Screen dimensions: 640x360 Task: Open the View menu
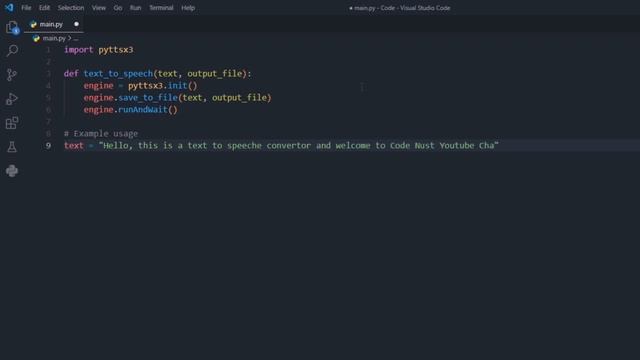(x=98, y=8)
